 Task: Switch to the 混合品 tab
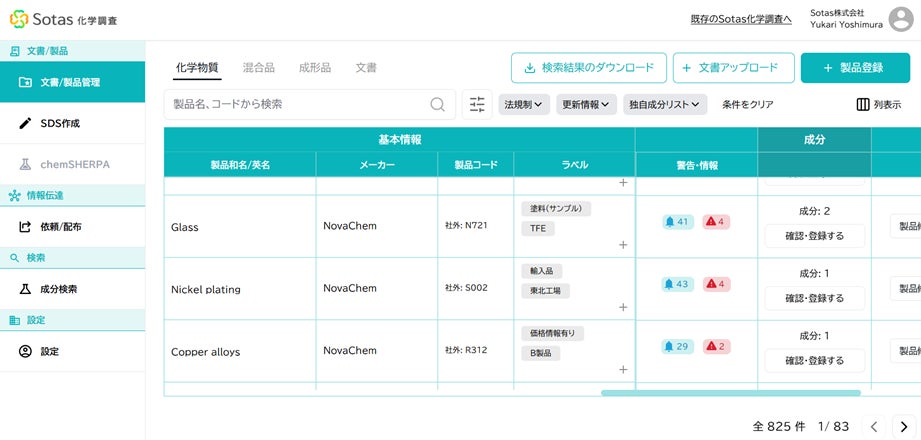(258, 68)
